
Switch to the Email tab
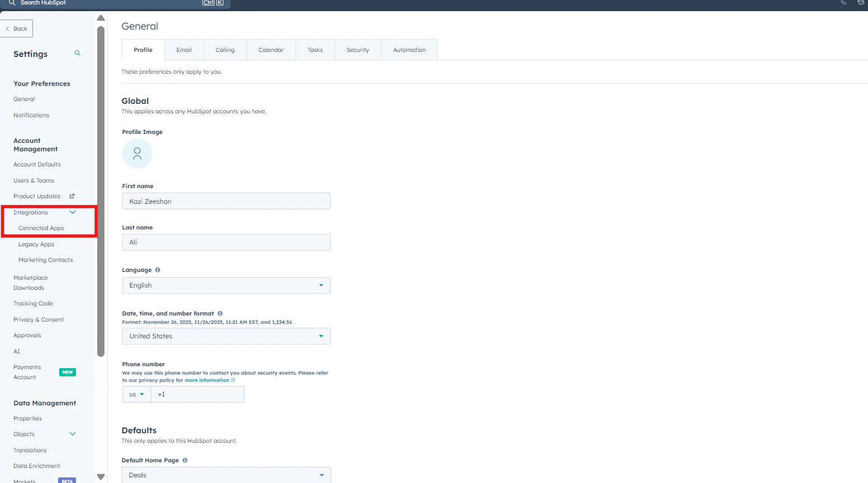pos(184,50)
